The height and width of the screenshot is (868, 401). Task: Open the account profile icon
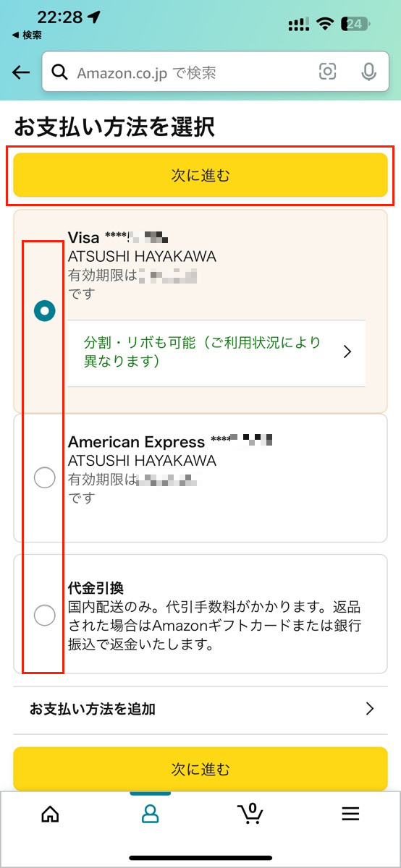150,814
